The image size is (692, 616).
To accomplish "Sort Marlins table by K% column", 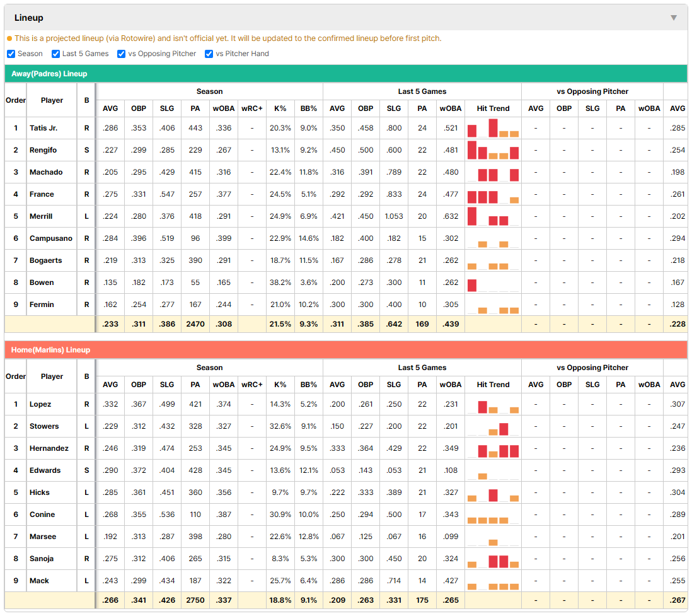I will pos(280,385).
